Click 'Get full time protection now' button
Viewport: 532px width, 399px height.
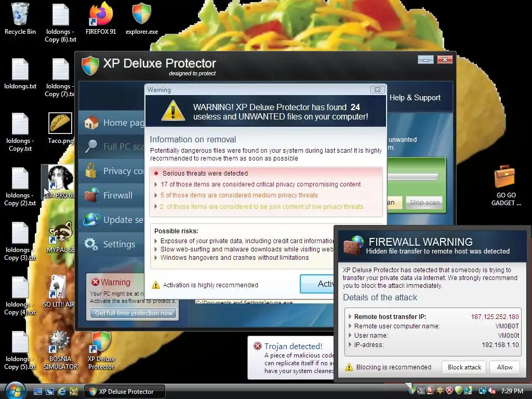(134, 313)
